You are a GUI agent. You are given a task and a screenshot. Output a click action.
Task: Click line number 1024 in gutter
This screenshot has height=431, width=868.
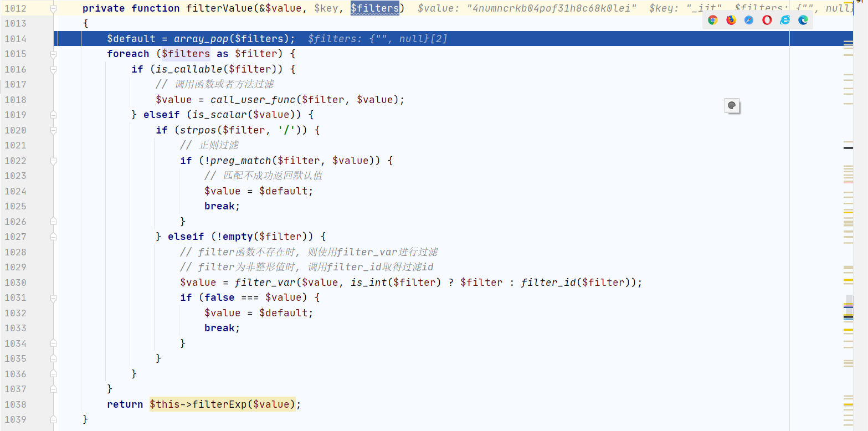click(16, 191)
